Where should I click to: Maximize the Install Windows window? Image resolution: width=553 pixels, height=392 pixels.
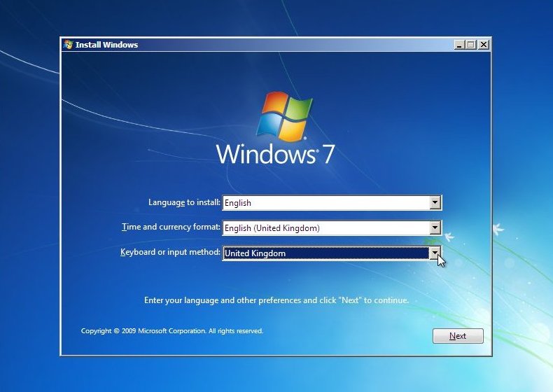coord(471,45)
